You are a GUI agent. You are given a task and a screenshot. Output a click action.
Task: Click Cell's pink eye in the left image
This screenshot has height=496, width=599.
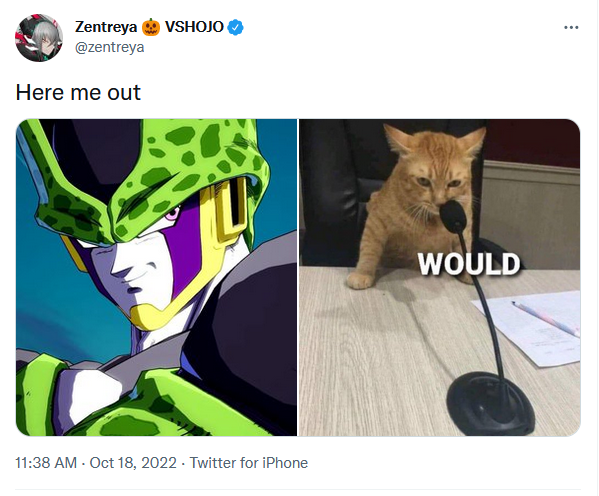(173, 212)
